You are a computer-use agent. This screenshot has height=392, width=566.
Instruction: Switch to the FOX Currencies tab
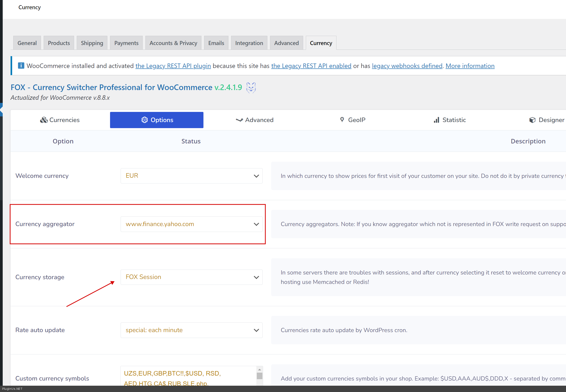tap(60, 120)
